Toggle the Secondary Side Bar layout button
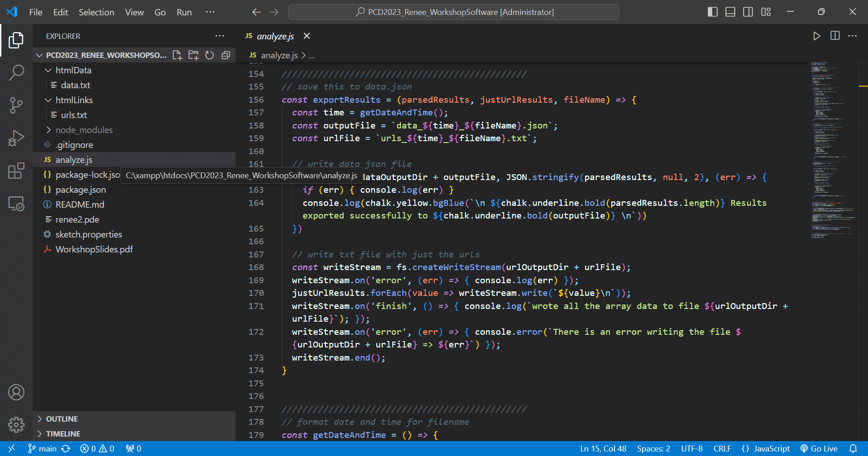 pos(748,12)
